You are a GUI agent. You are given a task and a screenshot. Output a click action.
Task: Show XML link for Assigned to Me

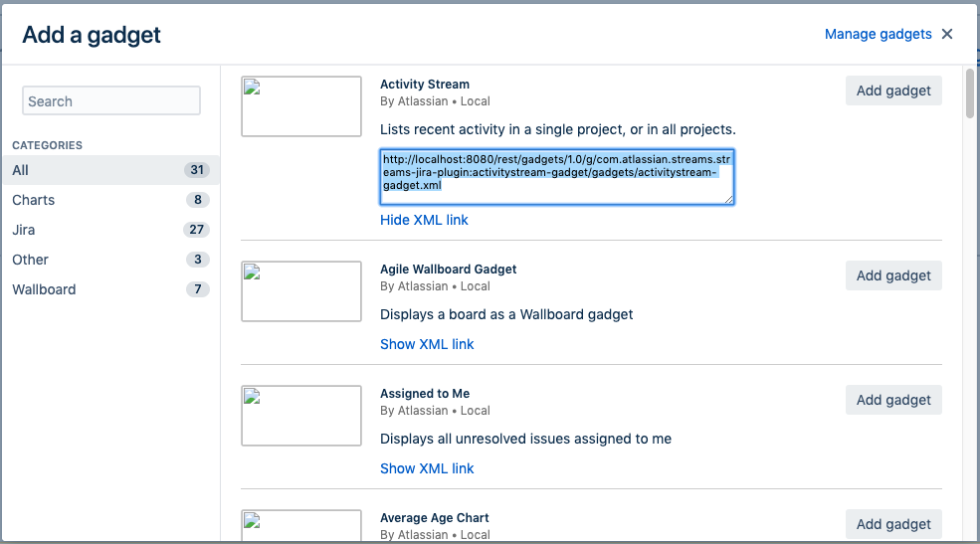tap(427, 468)
